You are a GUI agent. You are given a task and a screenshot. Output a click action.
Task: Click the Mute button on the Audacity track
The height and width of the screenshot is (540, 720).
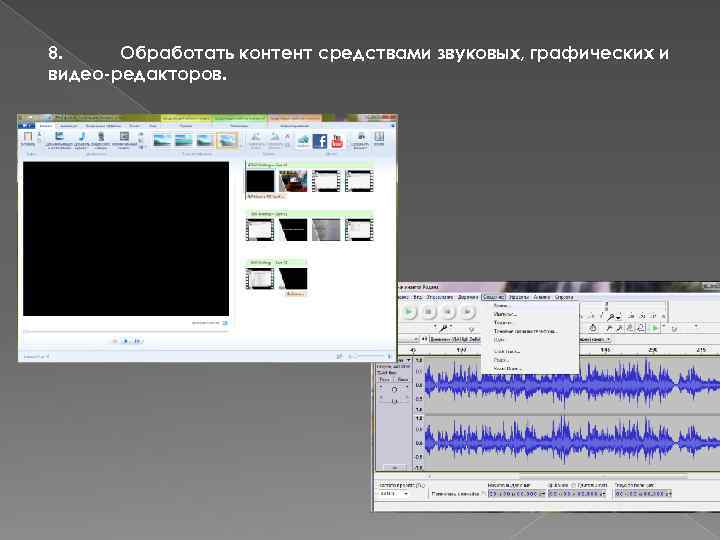pyautogui.click(x=385, y=379)
